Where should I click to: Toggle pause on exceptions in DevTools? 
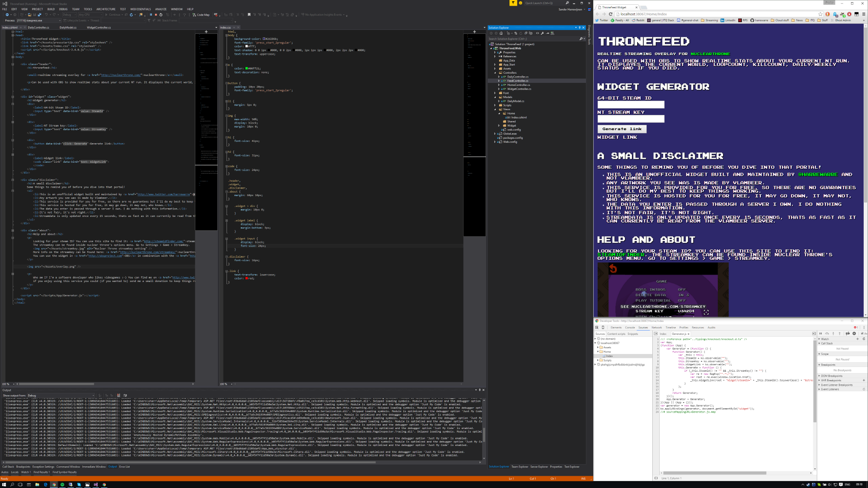coord(854,334)
